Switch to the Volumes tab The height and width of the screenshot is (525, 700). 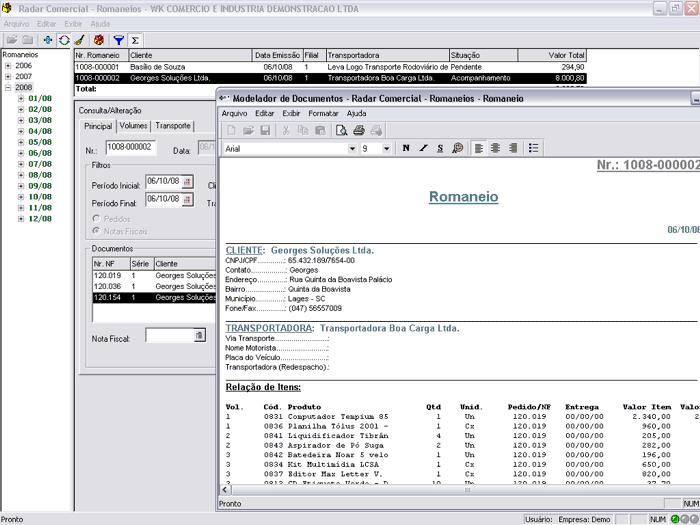133,126
